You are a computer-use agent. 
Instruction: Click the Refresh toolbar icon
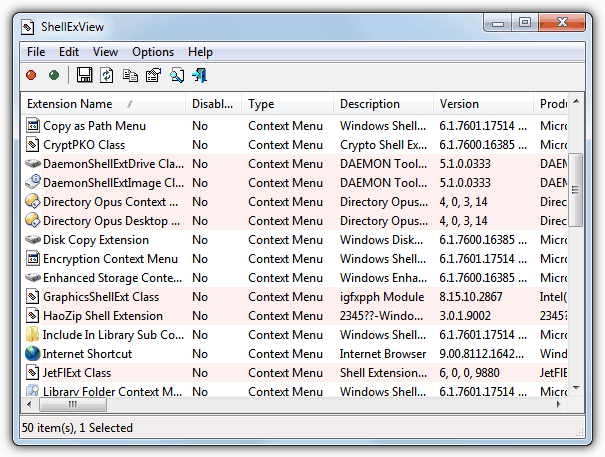pyautogui.click(x=107, y=75)
